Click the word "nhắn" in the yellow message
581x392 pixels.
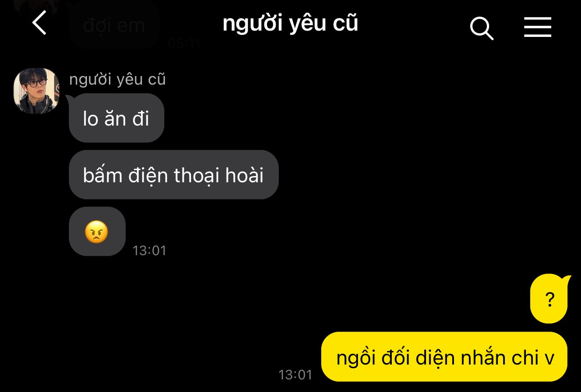point(483,357)
